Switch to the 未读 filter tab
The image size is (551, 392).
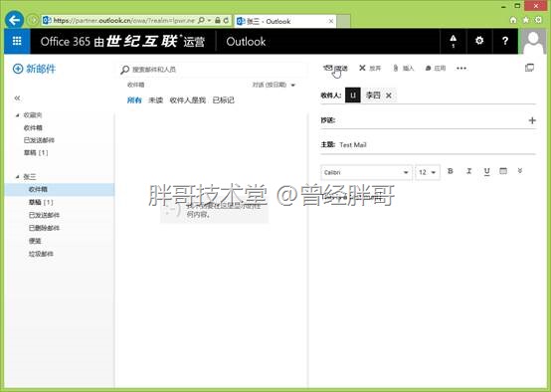(x=156, y=100)
